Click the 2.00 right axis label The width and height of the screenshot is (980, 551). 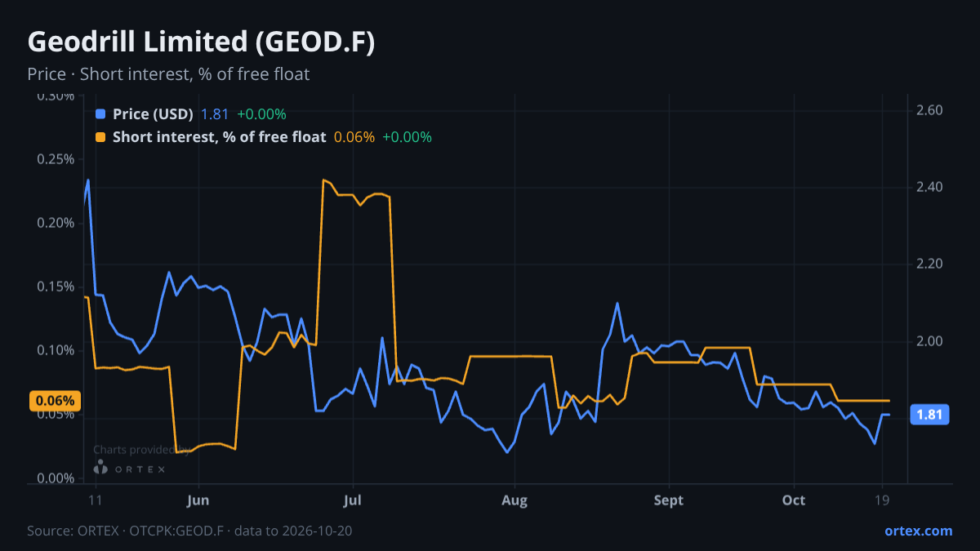click(x=930, y=340)
